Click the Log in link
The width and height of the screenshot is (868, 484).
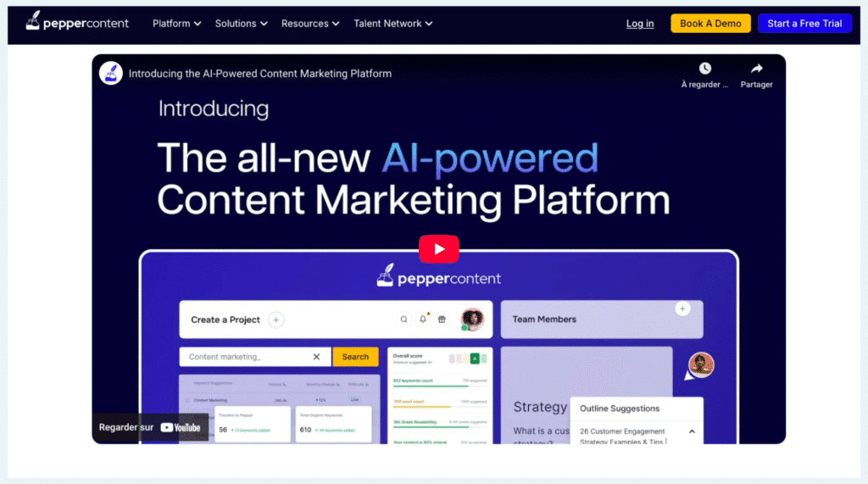point(640,24)
